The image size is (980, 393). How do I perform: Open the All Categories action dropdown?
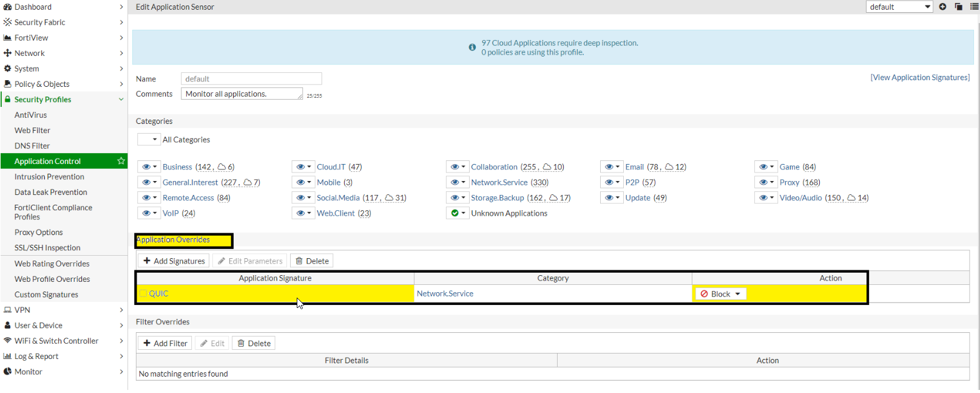pos(149,140)
